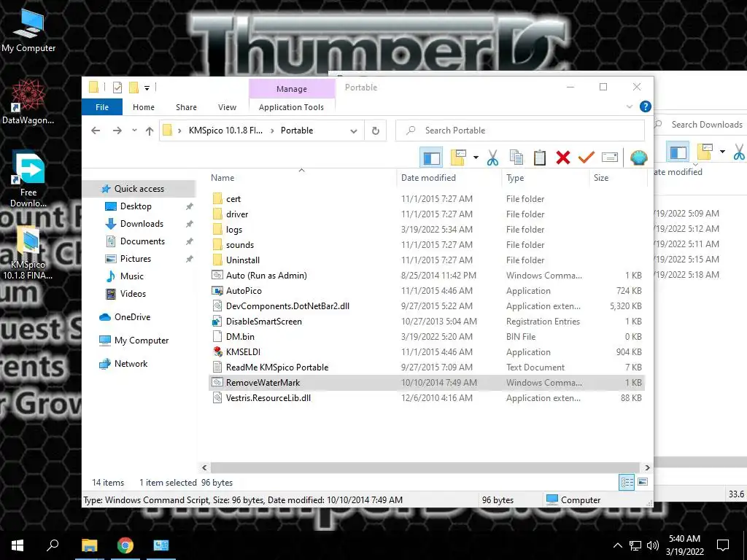The height and width of the screenshot is (560, 747).
Task: Select the DataWagon desktop shortcut
Action: [28, 102]
